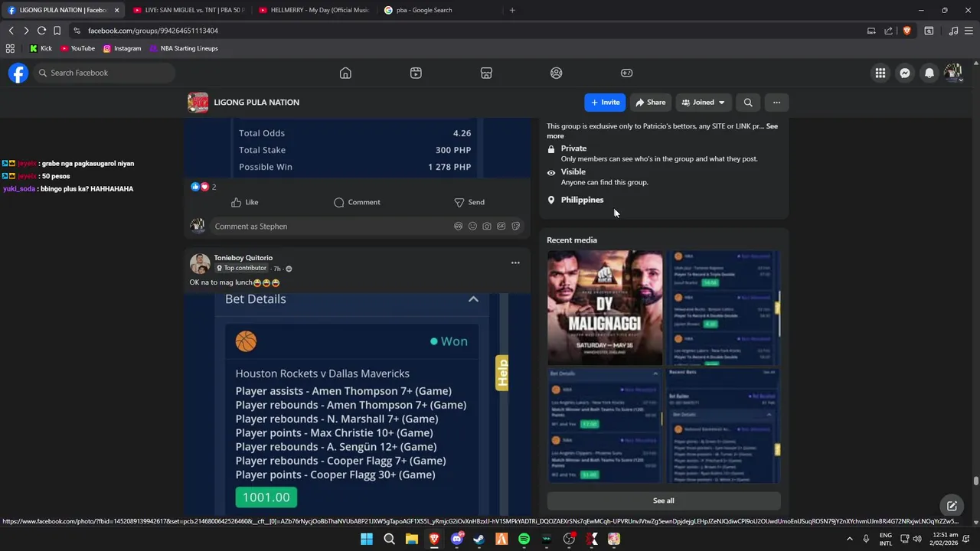Screen dimensions: 980x551
Task: Open Tonieboy's bet details image
Action: [357, 405]
